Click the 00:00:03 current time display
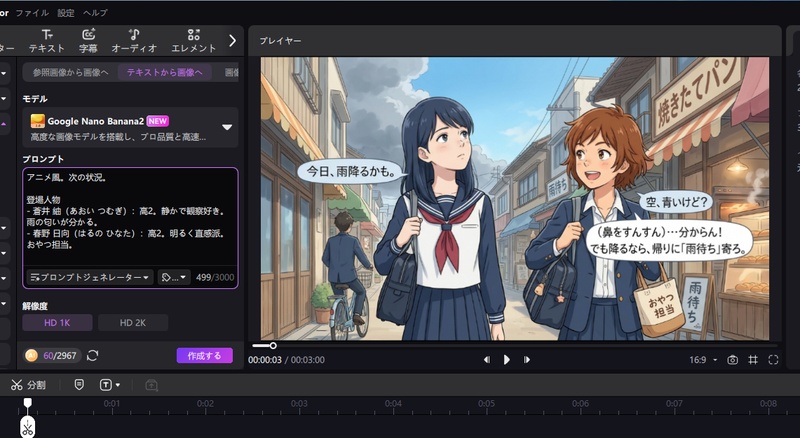The width and height of the screenshot is (800, 438). [265, 360]
